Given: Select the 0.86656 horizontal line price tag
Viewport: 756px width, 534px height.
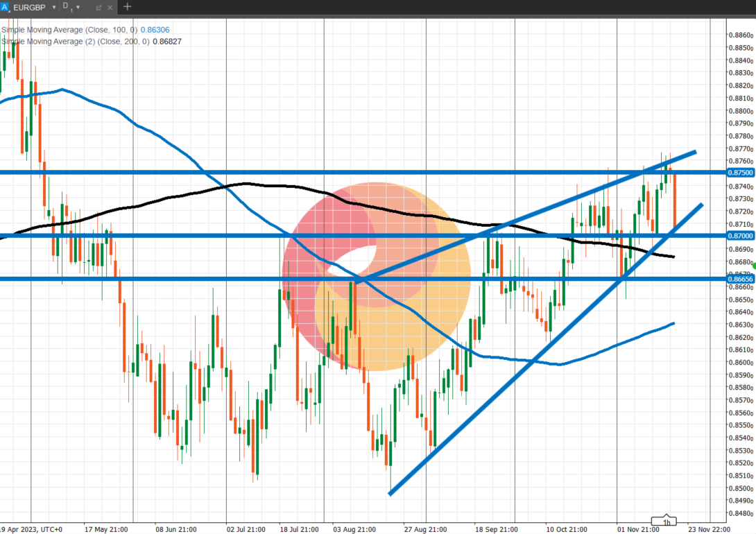Looking at the screenshot, I should coord(740,279).
